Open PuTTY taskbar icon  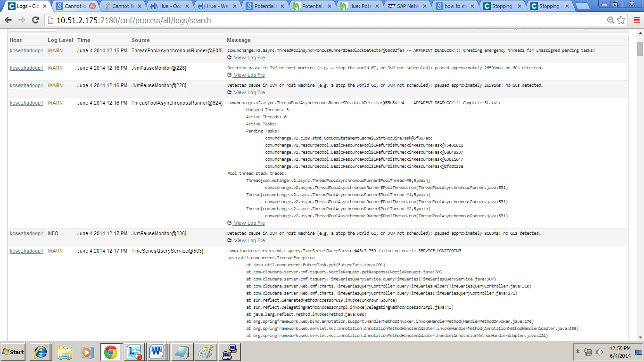coord(230,352)
